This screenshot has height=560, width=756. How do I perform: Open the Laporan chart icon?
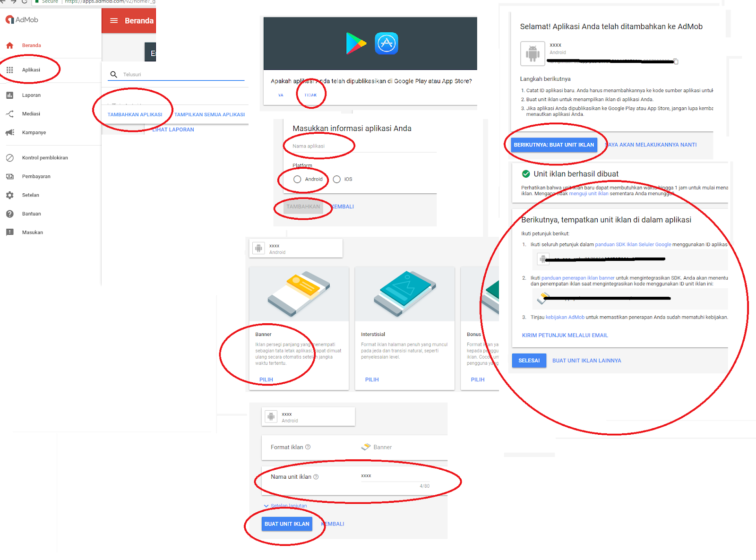9,95
